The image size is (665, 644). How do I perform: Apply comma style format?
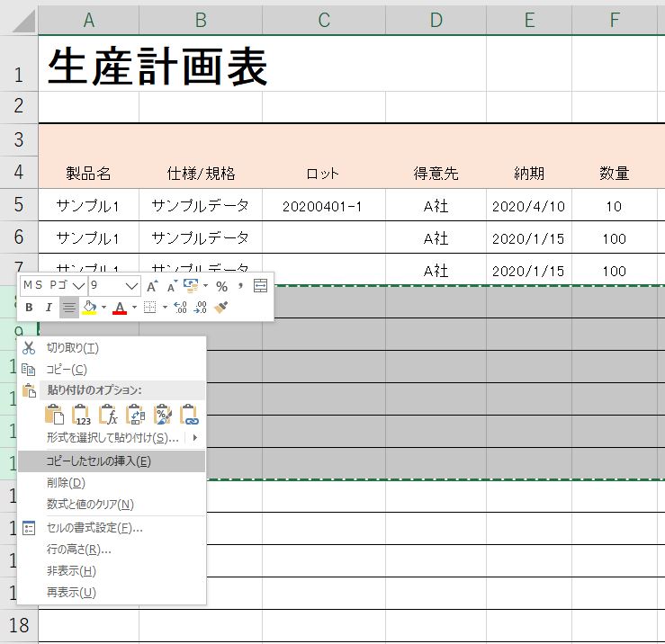[x=240, y=286]
